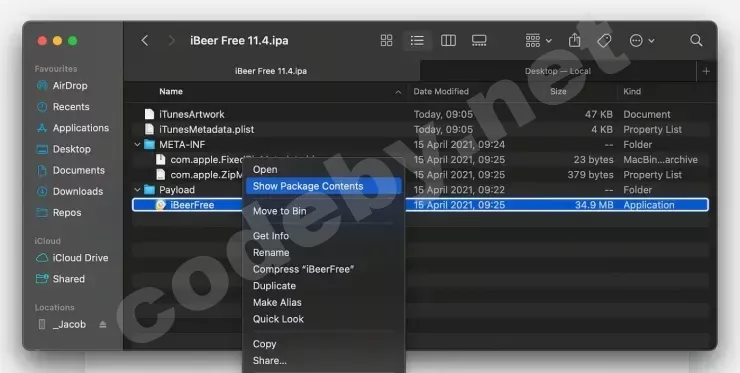Click the Share toolbar icon
The width and height of the screenshot is (740, 373).
[x=574, y=40]
